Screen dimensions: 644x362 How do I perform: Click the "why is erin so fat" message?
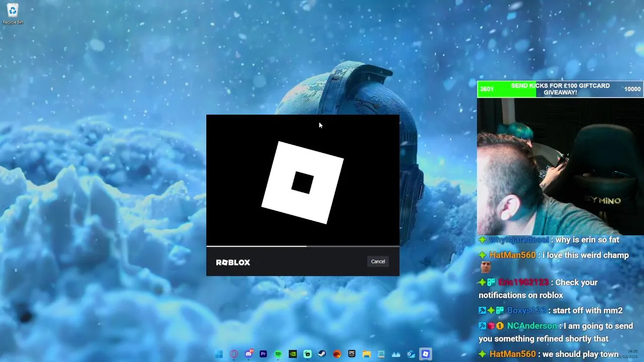point(587,240)
